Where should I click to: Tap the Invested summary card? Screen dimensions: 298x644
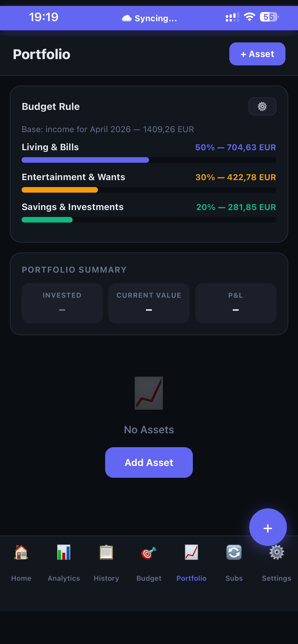pyautogui.click(x=62, y=303)
